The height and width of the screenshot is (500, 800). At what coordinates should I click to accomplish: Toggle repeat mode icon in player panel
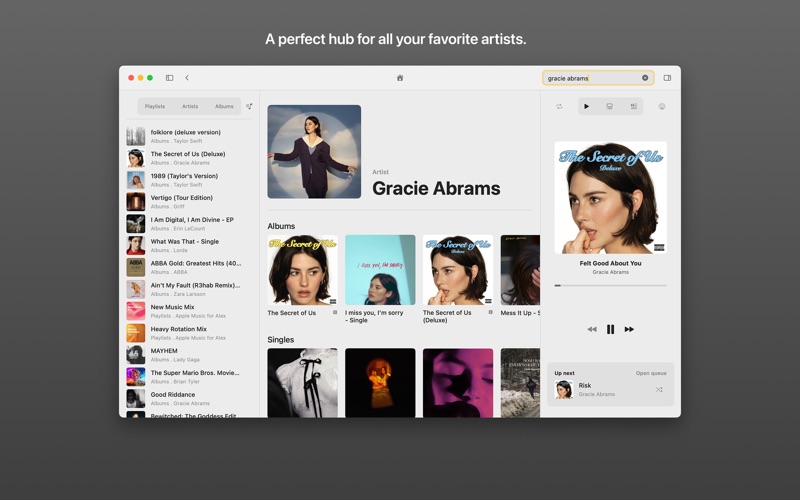pos(559,107)
